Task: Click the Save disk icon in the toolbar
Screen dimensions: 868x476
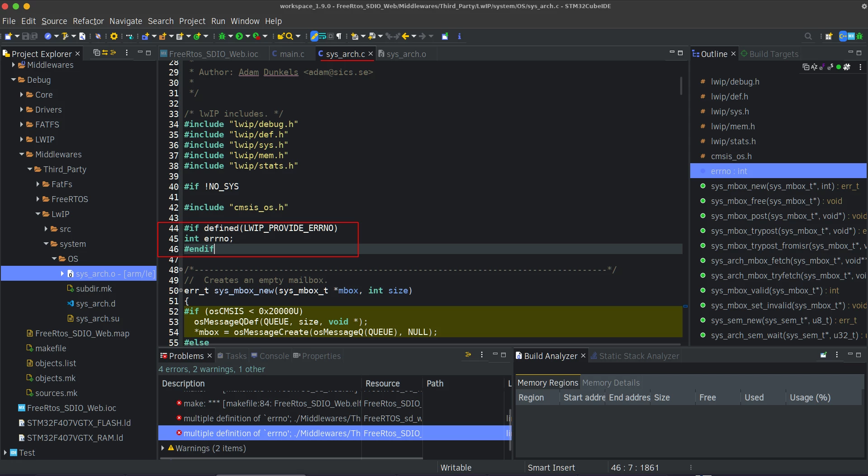Action: pyautogui.click(x=26, y=36)
